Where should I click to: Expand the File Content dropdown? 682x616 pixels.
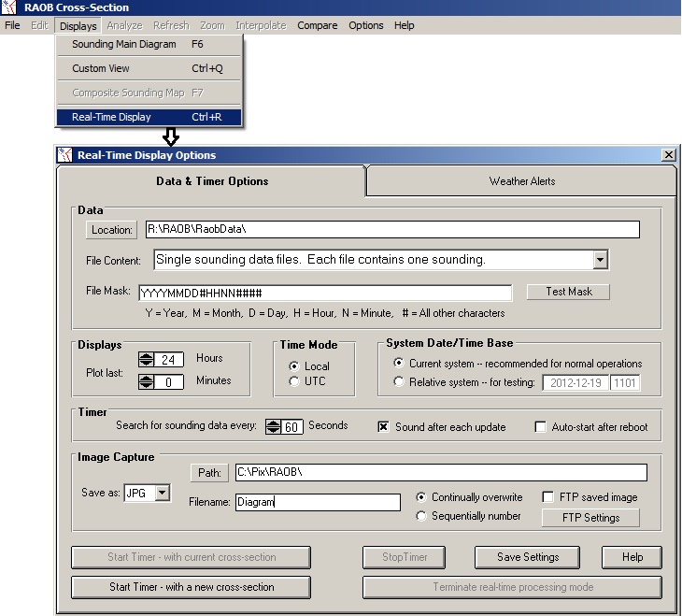point(600,260)
